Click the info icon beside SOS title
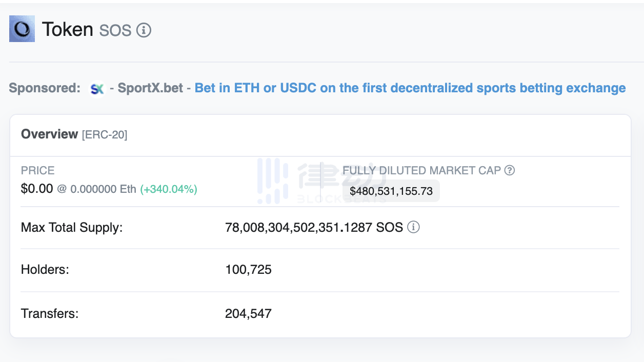This screenshot has height=362, width=644. 144,30
